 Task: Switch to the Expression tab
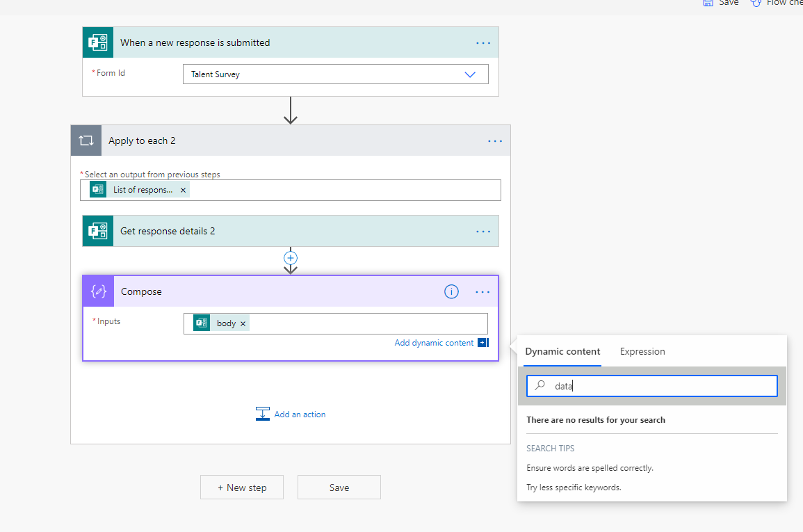[642, 352]
